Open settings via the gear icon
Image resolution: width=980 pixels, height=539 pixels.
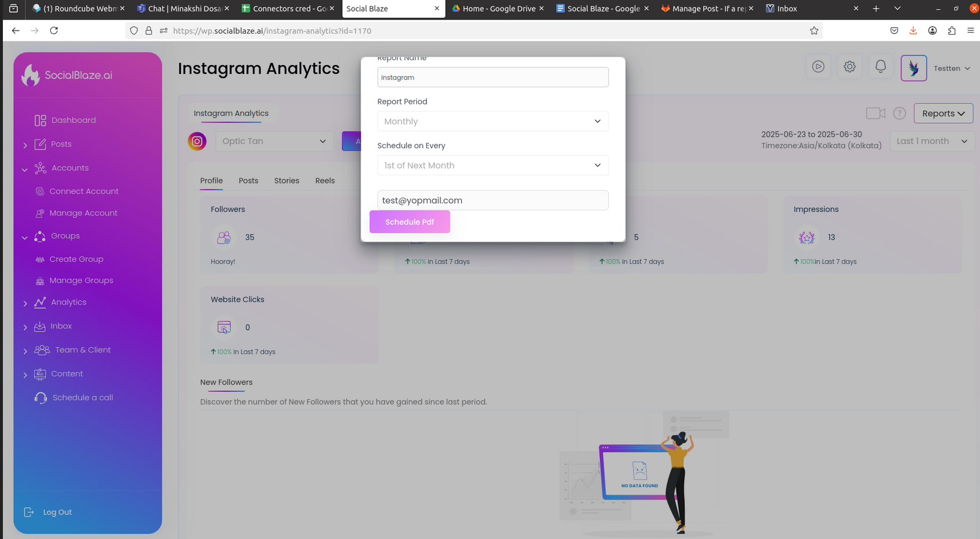click(849, 66)
